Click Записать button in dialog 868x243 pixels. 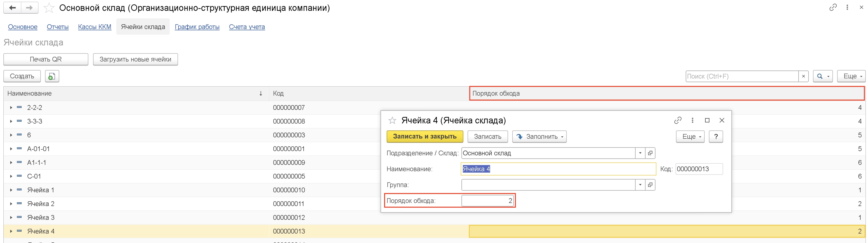pyautogui.click(x=488, y=137)
